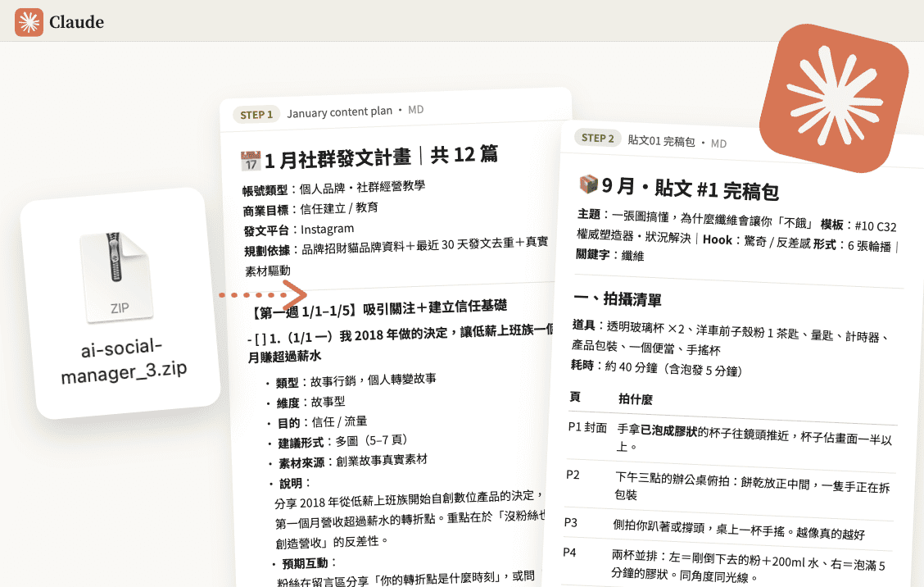Viewport: 924px width, 587px height.
Task: Click the Claude logo icon in header
Action: tap(29, 22)
